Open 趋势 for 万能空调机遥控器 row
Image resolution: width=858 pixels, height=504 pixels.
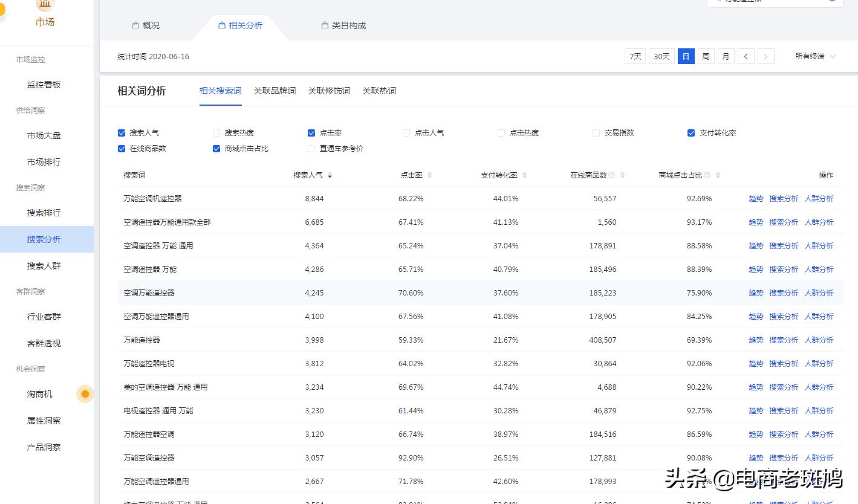point(755,198)
